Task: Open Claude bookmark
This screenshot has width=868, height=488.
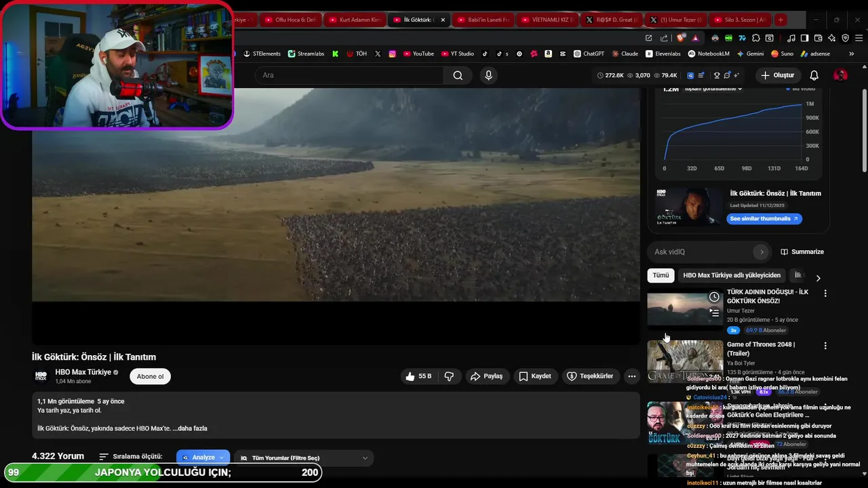Action: [625, 54]
